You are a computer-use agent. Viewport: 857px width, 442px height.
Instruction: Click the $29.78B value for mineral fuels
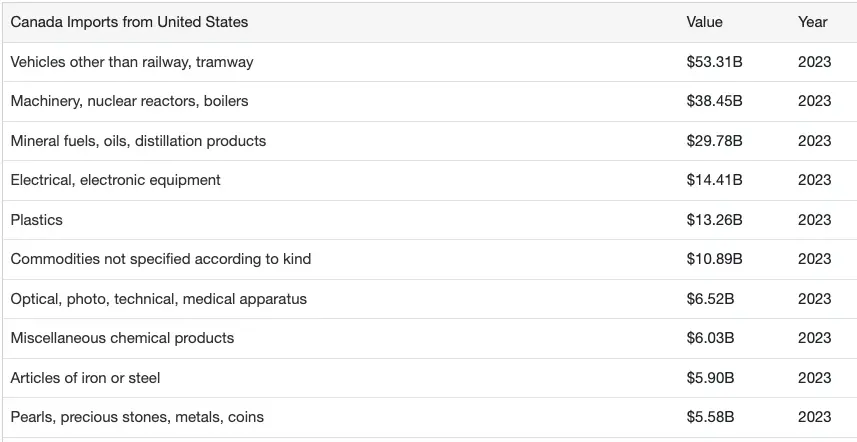coord(714,141)
